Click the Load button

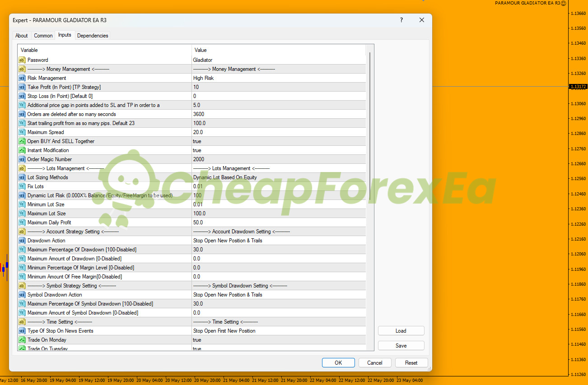pos(401,331)
